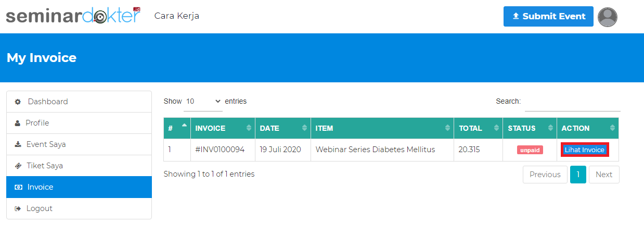644x235 pixels.
Task: Sort table by DATE column
Action: [282, 128]
